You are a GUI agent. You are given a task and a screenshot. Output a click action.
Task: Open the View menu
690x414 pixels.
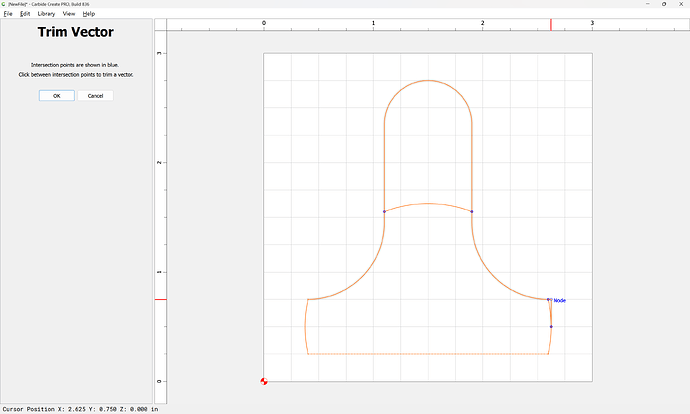68,14
